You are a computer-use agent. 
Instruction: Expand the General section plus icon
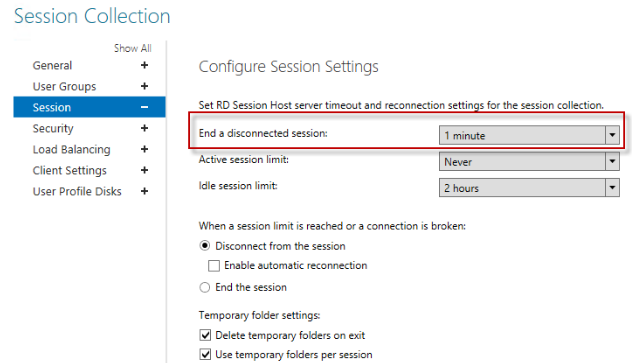pos(144,65)
